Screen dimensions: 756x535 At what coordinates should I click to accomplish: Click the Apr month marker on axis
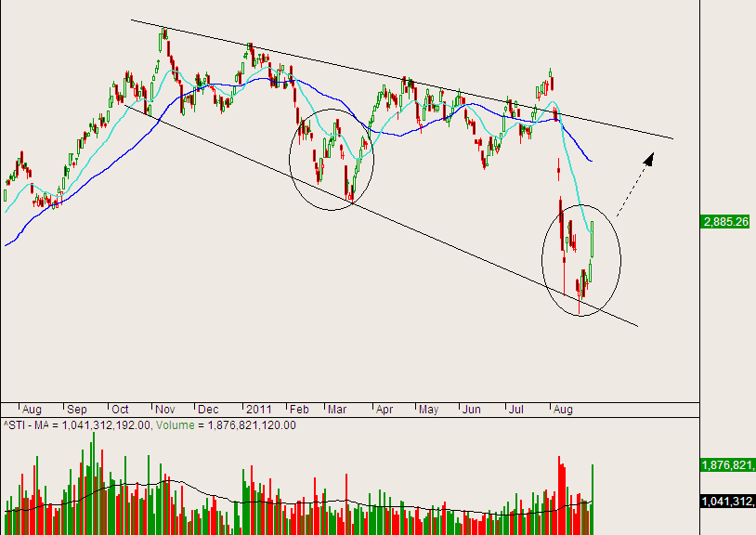pos(384,409)
